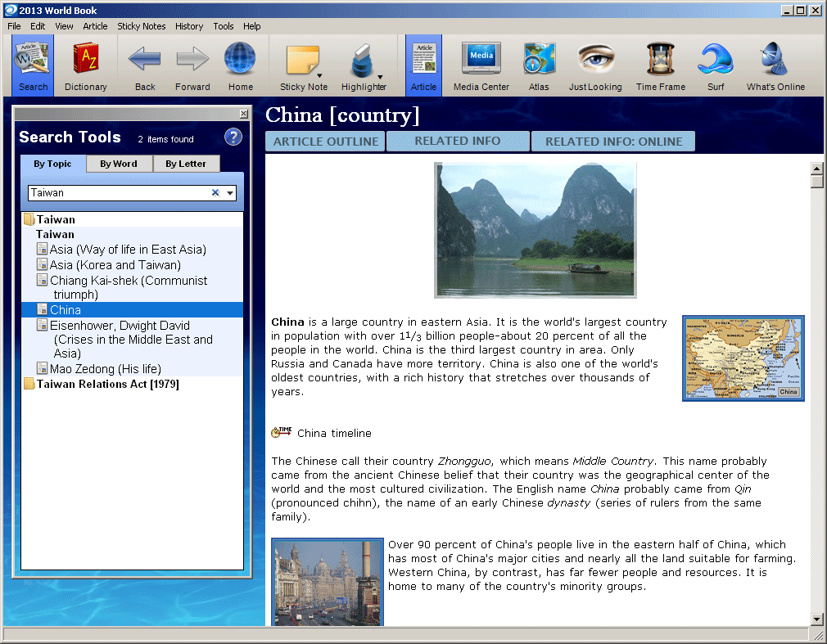Open the Edit menu

pos(38,26)
